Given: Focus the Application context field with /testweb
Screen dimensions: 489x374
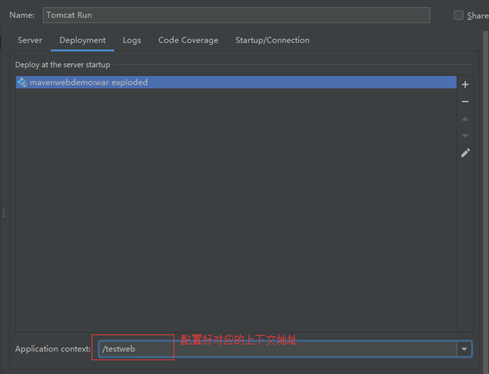Looking at the screenshot, I should click(278, 349).
